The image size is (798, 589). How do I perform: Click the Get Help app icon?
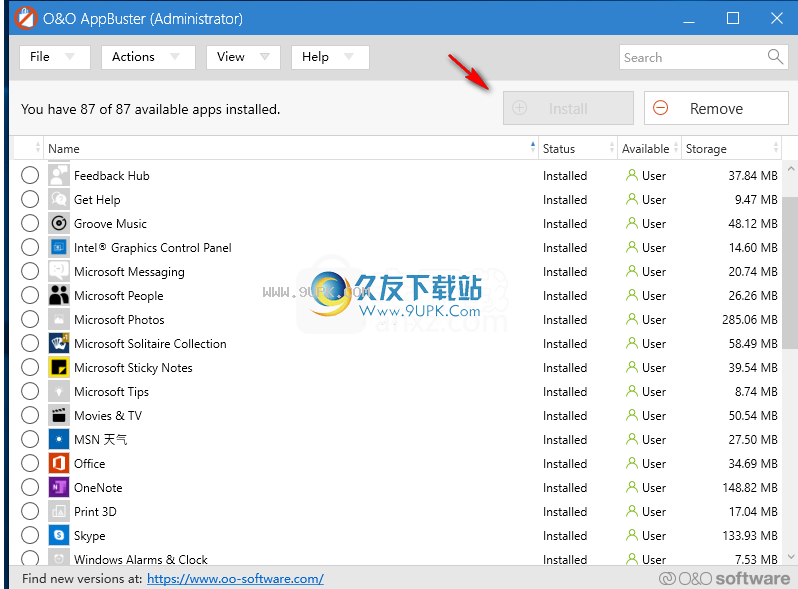(x=59, y=200)
